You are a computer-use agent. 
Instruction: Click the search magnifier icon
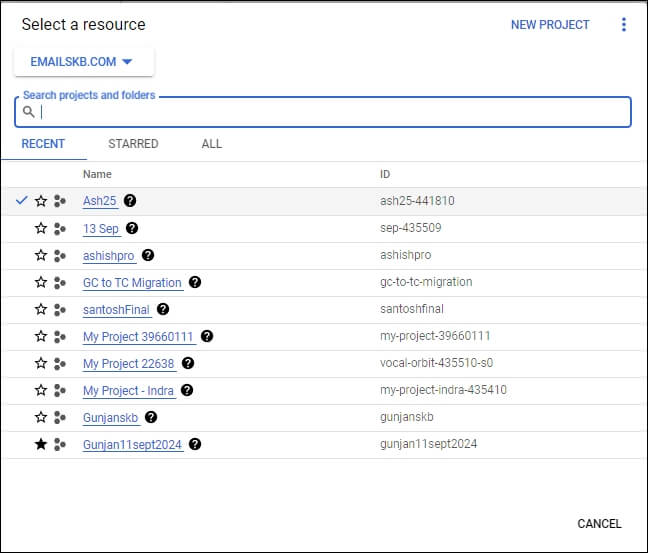point(29,112)
